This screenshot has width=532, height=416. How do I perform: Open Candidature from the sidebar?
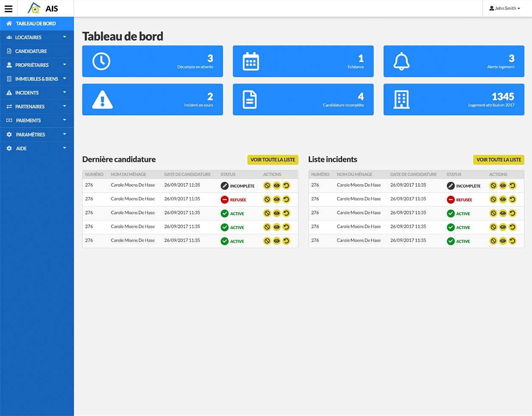[x=37, y=51]
